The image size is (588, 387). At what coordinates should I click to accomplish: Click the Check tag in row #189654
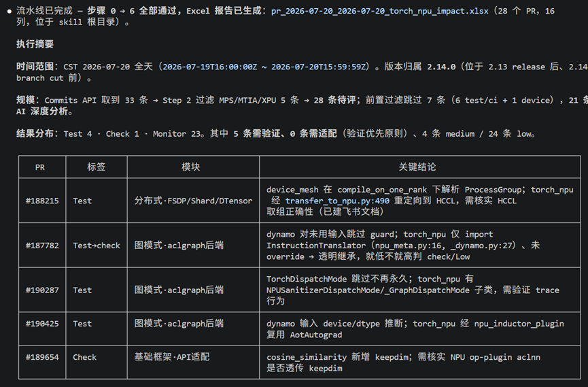click(84, 357)
